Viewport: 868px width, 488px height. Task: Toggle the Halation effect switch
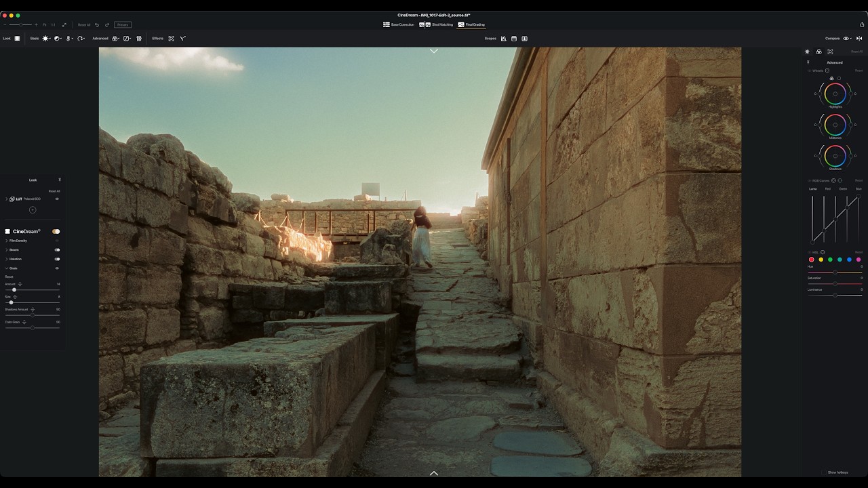[x=57, y=259]
